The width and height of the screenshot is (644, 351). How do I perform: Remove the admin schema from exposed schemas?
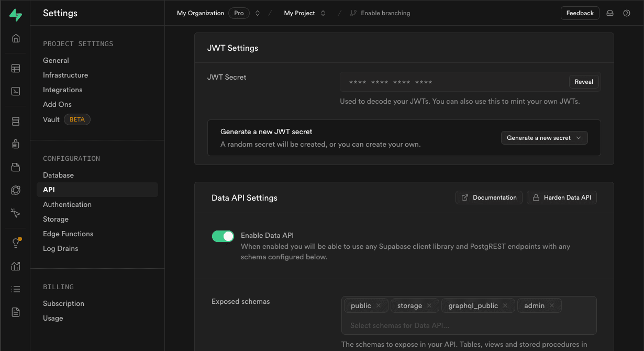tap(552, 305)
